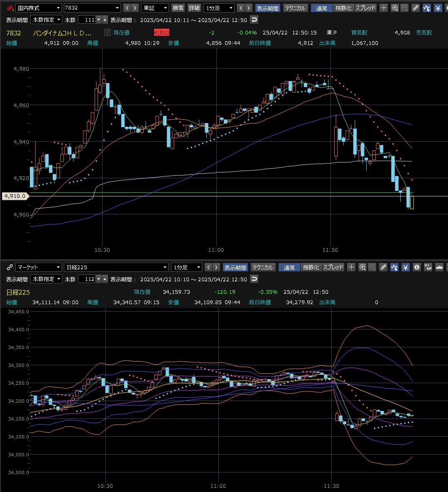Toggle テクニカル button in upper chart toolbar
The image size is (448, 492).
click(295, 8)
